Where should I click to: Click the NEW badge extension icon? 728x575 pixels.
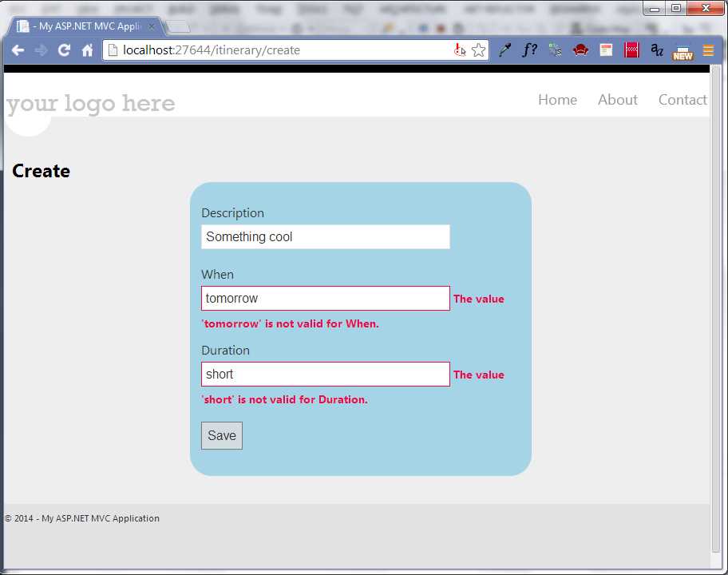tap(682, 53)
